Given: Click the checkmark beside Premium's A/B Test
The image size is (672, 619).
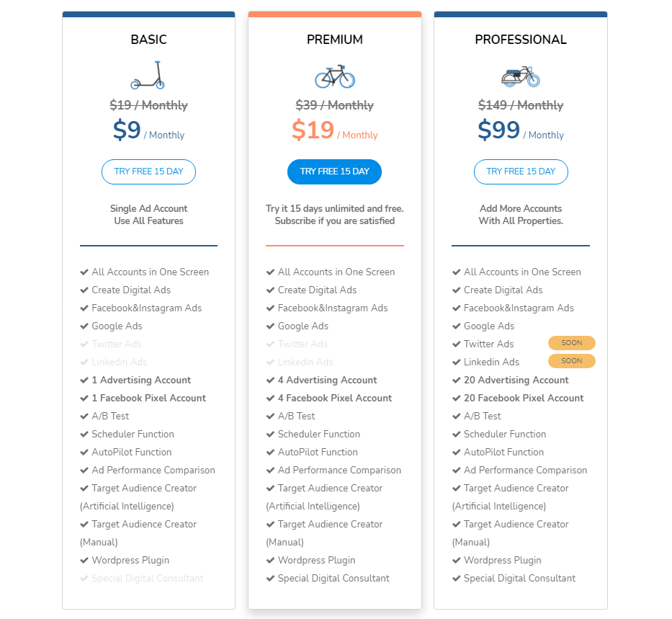Looking at the screenshot, I should (271, 417).
